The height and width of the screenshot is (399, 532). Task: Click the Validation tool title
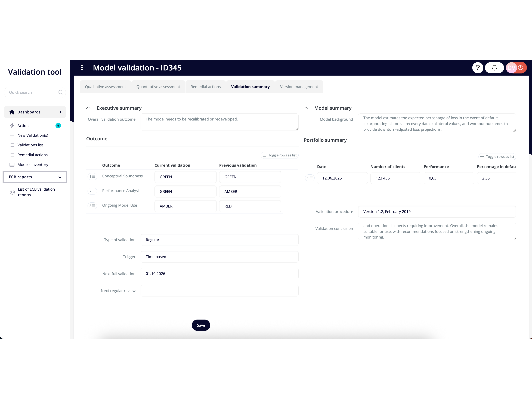(35, 72)
